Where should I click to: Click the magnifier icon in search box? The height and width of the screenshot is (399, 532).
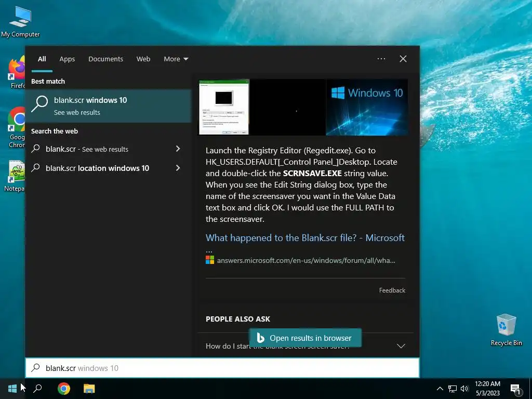pyautogui.click(x=36, y=368)
